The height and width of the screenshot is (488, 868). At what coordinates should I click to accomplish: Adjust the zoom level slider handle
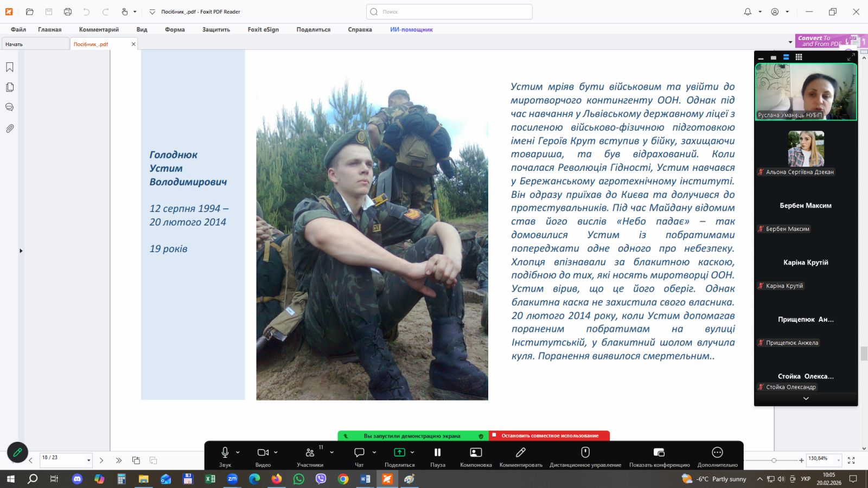coord(774,460)
